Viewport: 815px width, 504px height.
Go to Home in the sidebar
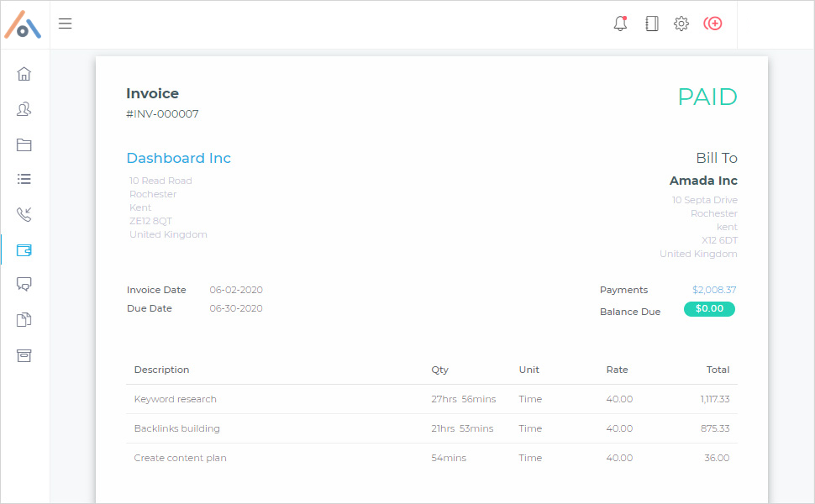click(24, 74)
